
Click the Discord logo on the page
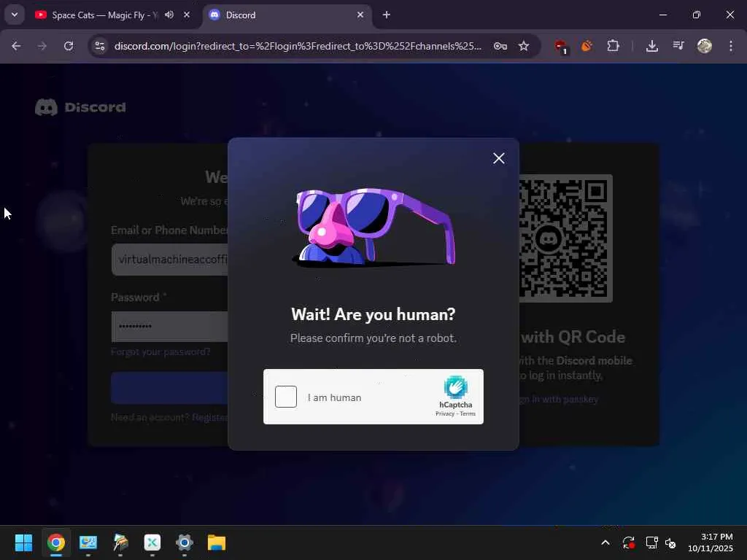[x=80, y=107]
